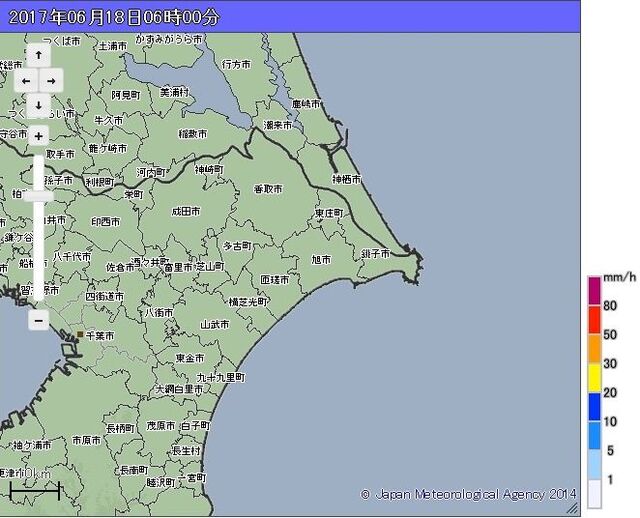
Task: Pan the map left with the left arrow
Action: click(x=26, y=81)
